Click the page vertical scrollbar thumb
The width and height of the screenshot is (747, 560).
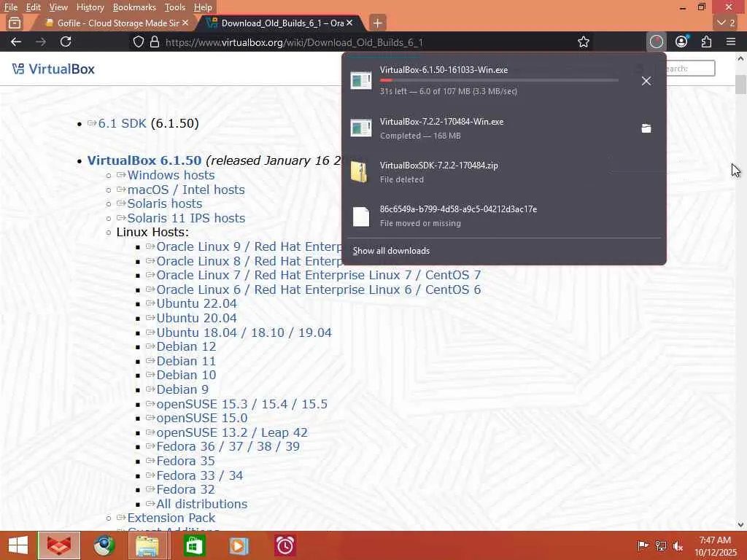tap(740, 85)
